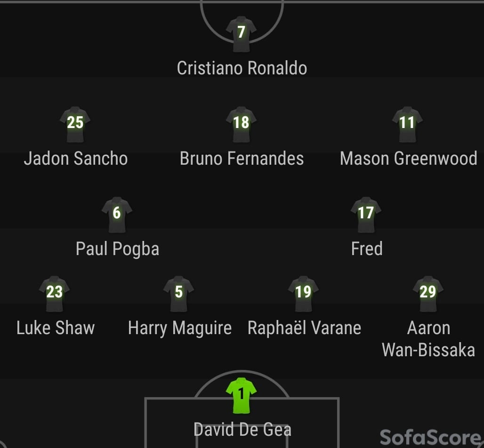Viewport: 484px width, 448px height.
Task: Select Raphaël Varane's number 19 shirt
Action: 303,294
